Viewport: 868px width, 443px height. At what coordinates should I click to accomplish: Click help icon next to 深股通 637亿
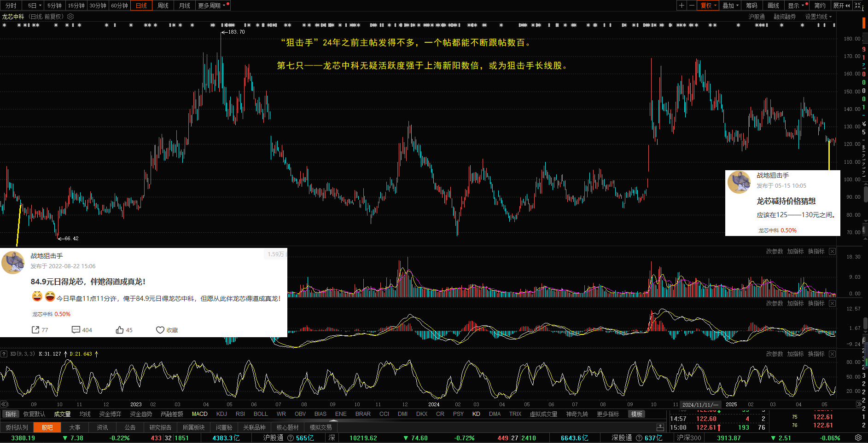point(639,438)
